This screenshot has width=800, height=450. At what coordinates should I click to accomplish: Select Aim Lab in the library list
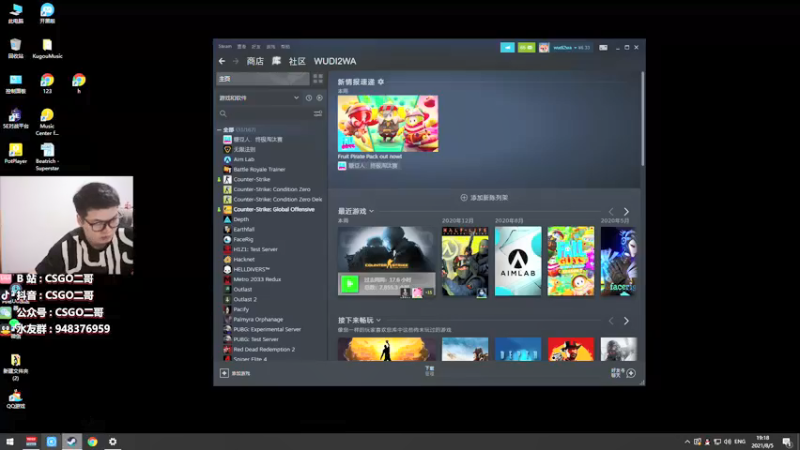pyautogui.click(x=243, y=159)
